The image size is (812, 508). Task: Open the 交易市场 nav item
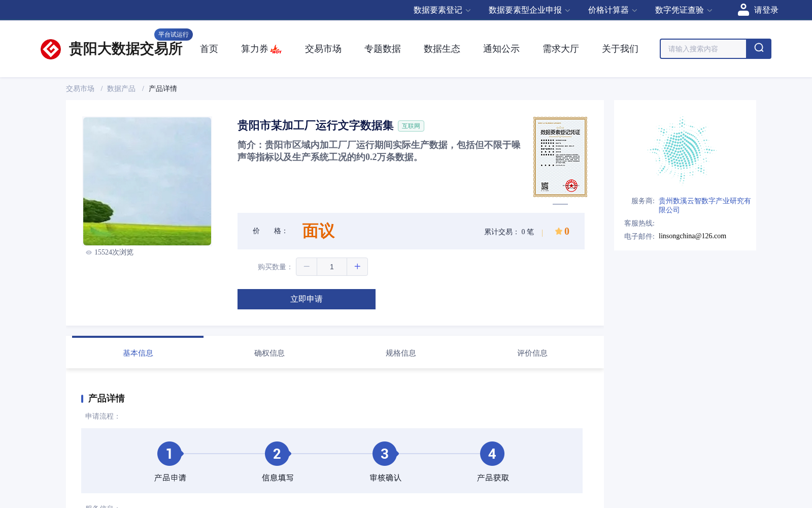[323, 49]
